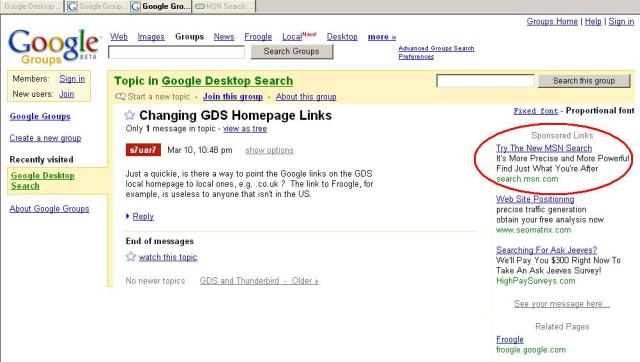This screenshot has height=362, width=640.
Task: Click the Search this group button
Action: 584,81
